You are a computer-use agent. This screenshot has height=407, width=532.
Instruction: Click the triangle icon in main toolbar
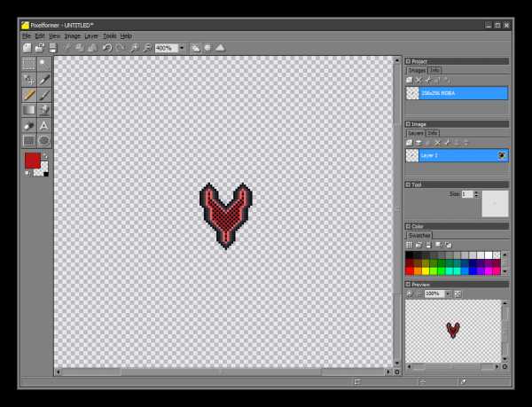pyautogui.click(x=220, y=48)
